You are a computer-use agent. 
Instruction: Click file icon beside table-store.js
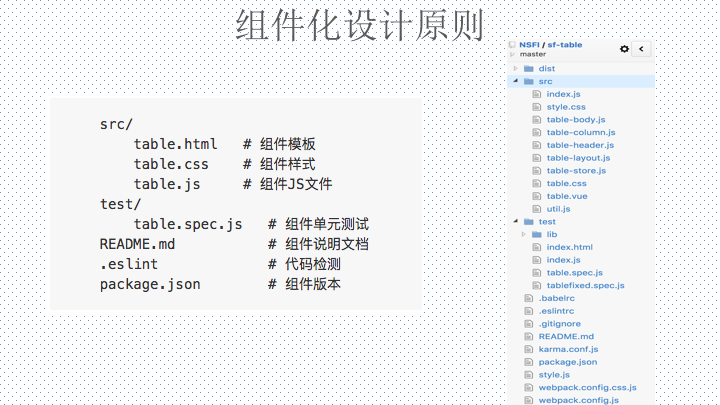tap(536, 171)
